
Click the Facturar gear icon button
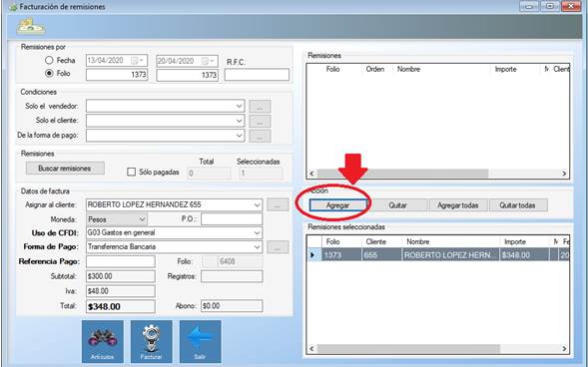pos(151,341)
